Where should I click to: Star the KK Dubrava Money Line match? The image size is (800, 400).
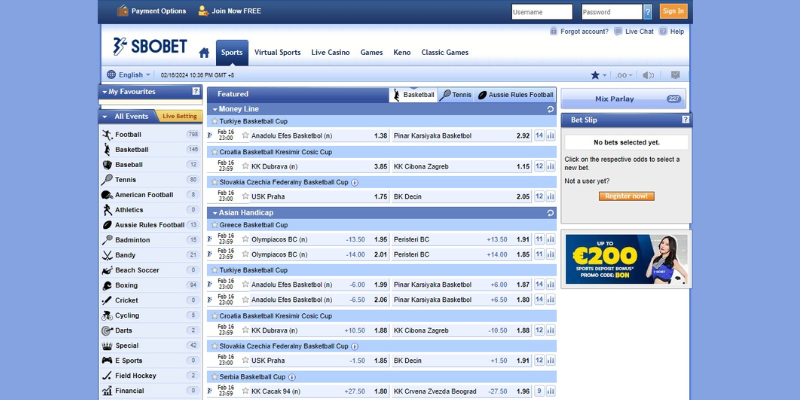pos(245,166)
